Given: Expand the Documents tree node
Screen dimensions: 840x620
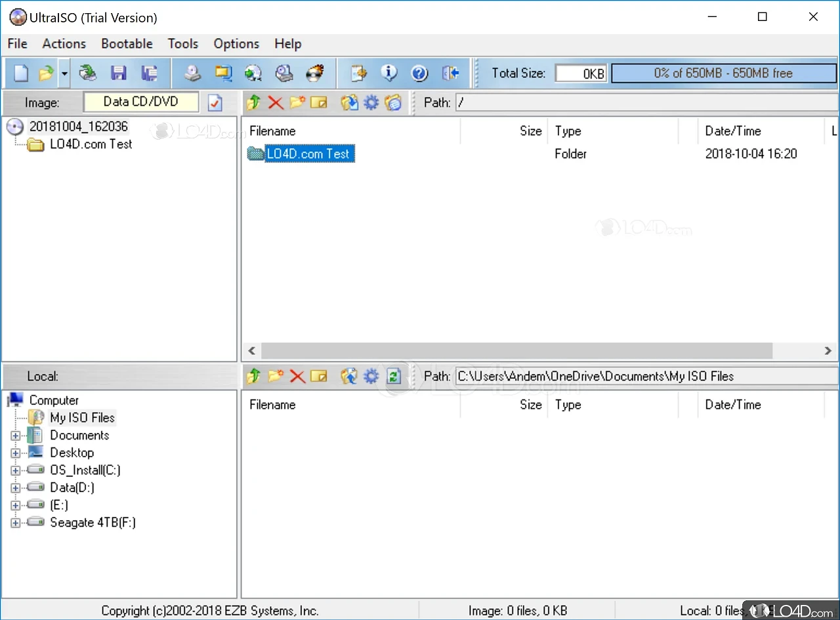Looking at the screenshot, I should 16,436.
